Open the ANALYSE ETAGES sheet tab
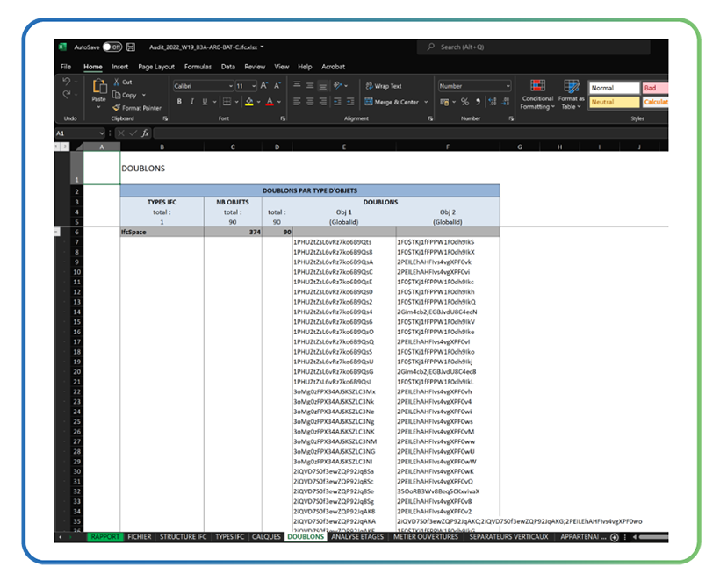 pyautogui.click(x=357, y=537)
